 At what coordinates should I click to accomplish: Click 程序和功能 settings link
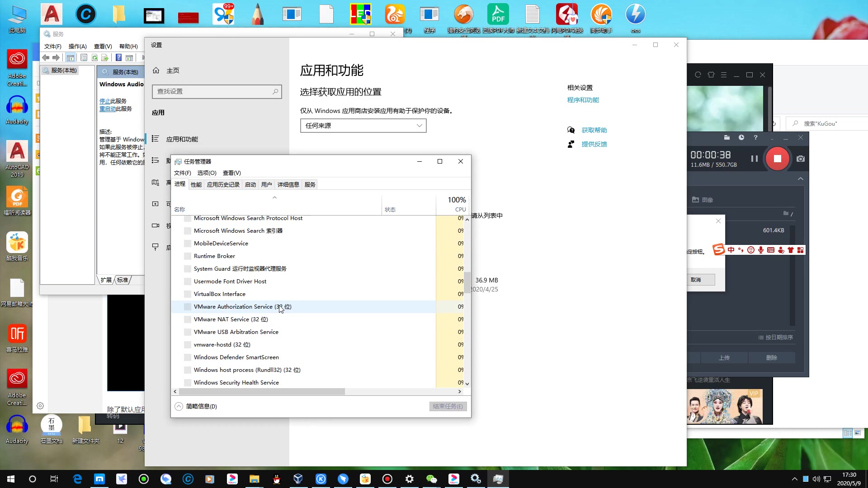pyautogui.click(x=583, y=99)
